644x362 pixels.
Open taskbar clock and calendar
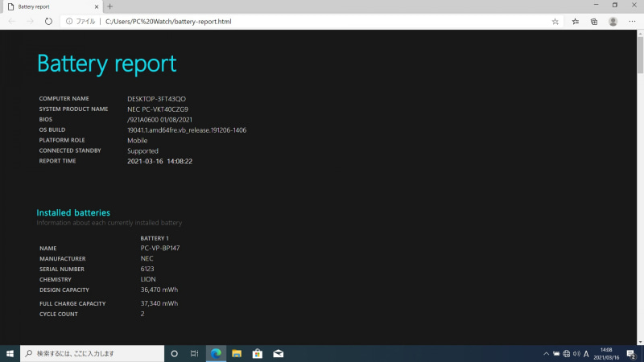[x=606, y=353]
